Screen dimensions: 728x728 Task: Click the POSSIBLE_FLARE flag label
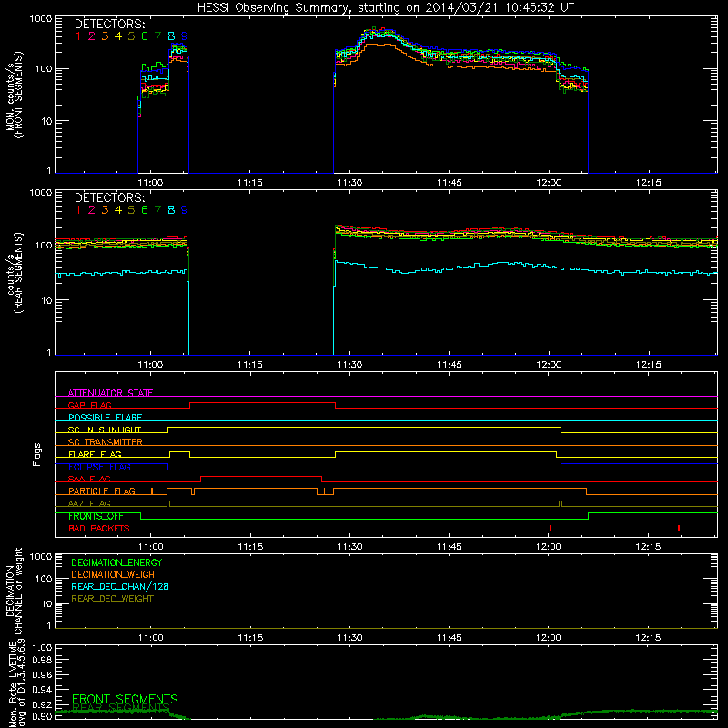pos(105,418)
